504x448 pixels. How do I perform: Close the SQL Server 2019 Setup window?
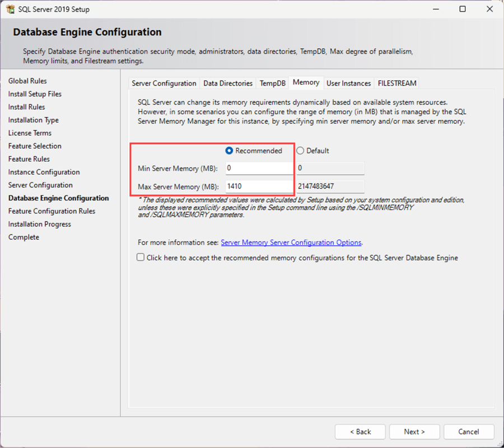click(489, 9)
